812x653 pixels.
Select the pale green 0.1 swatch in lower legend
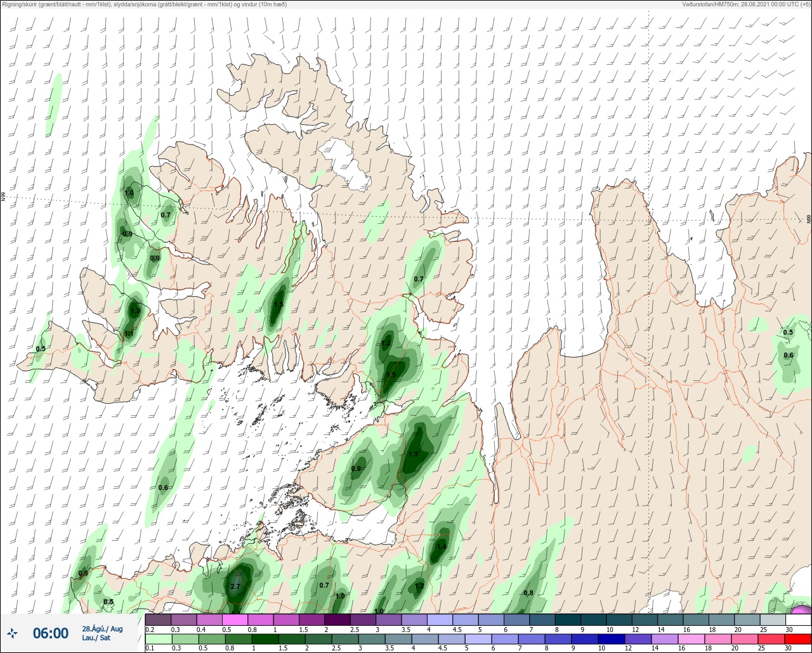tap(158, 639)
